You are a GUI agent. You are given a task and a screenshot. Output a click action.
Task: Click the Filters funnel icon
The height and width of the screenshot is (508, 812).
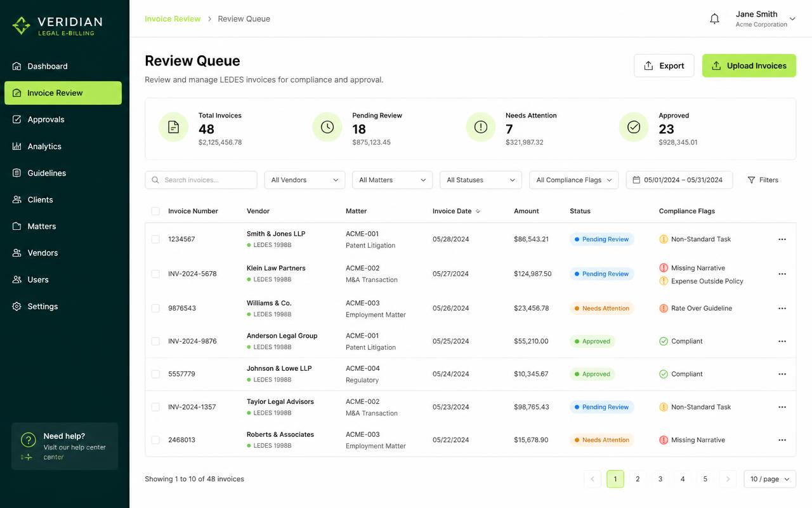click(751, 180)
